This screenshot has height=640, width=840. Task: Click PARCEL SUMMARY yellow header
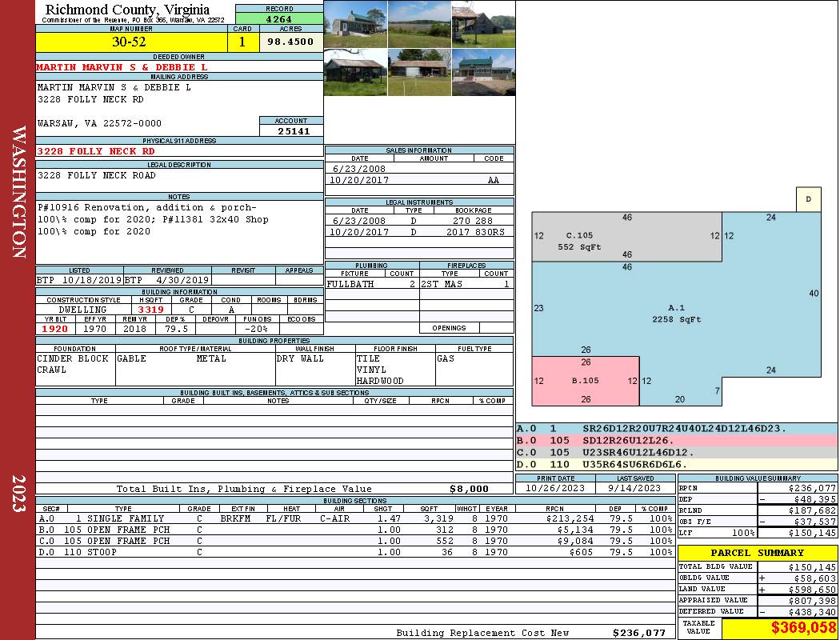click(x=758, y=553)
